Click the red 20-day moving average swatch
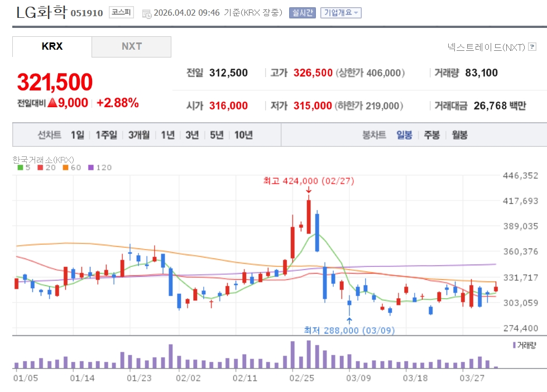Screen dimensions: 547x392 point(40,168)
